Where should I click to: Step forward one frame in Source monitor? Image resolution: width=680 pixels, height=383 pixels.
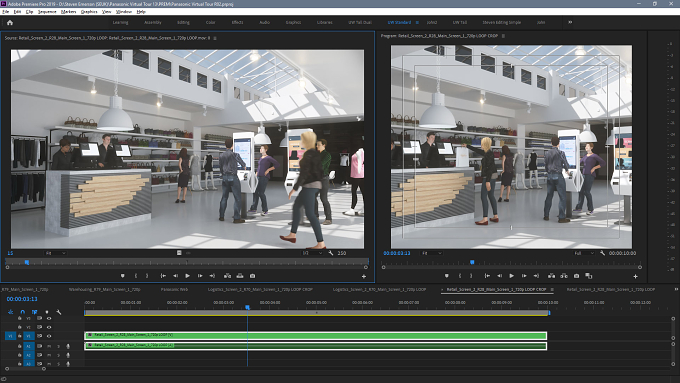[x=200, y=276]
